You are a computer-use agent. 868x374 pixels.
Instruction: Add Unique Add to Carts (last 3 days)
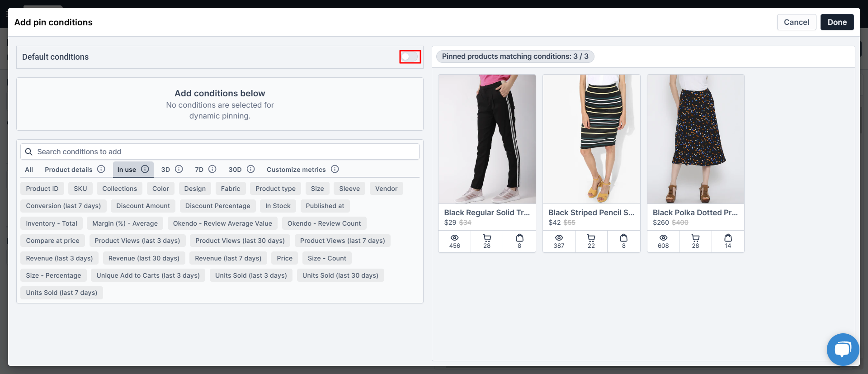tap(148, 275)
